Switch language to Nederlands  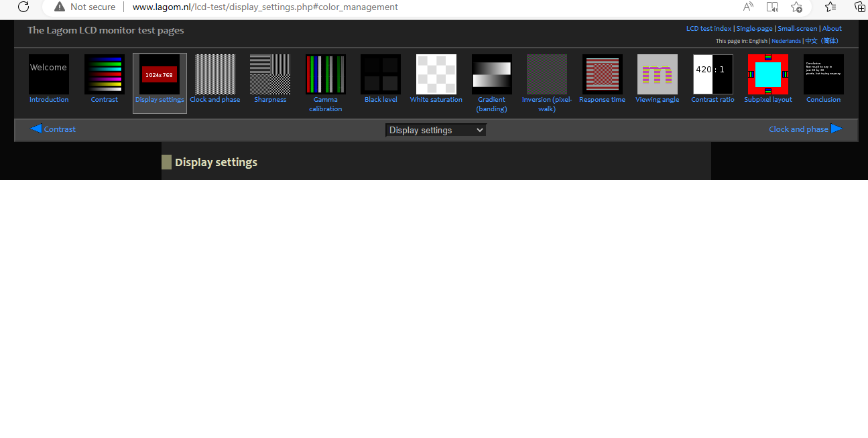tap(786, 41)
